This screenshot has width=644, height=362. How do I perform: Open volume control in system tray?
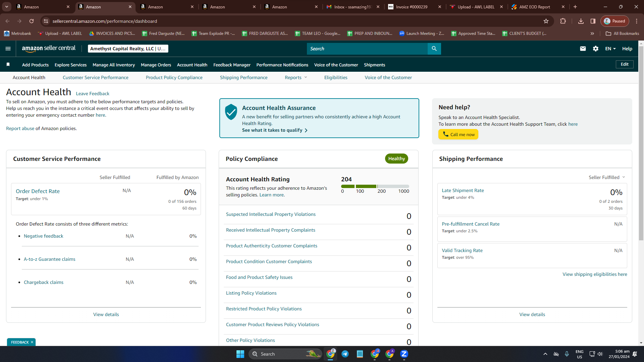(600, 354)
